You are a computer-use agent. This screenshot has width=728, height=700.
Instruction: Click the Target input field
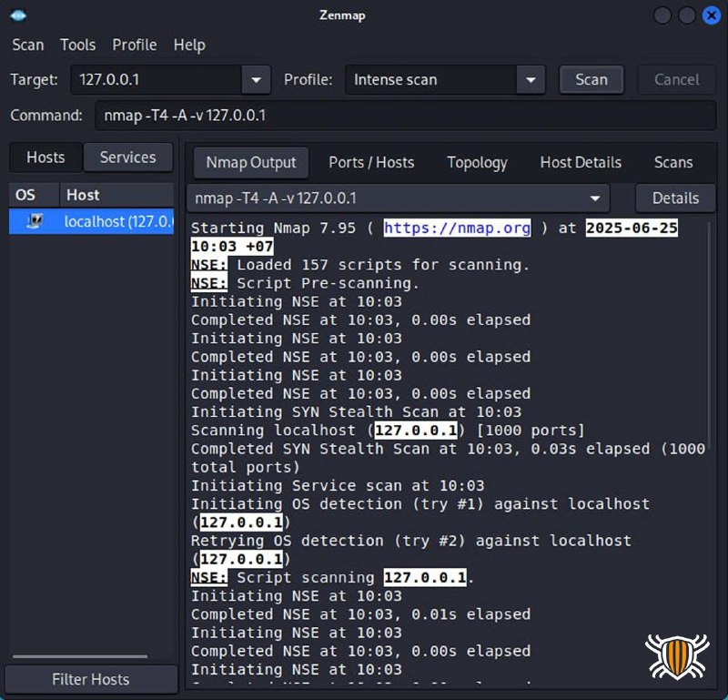click(156, 79)
